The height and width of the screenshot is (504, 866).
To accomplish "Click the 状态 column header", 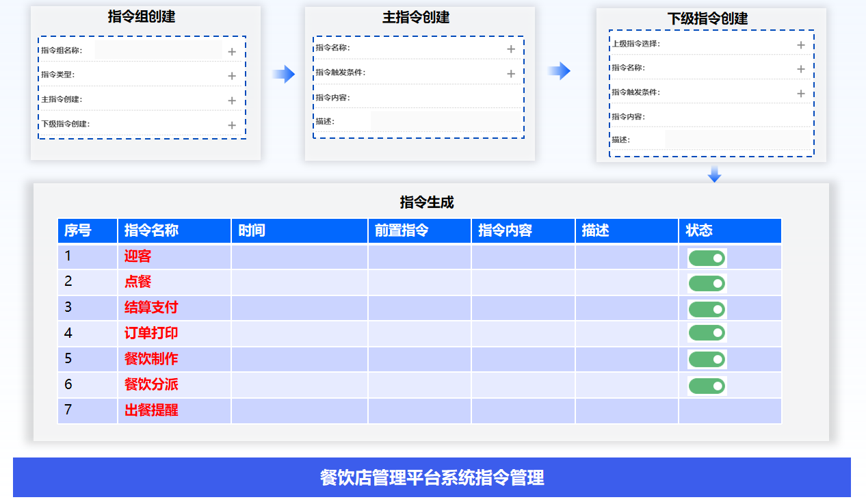I will coord(699,230).
